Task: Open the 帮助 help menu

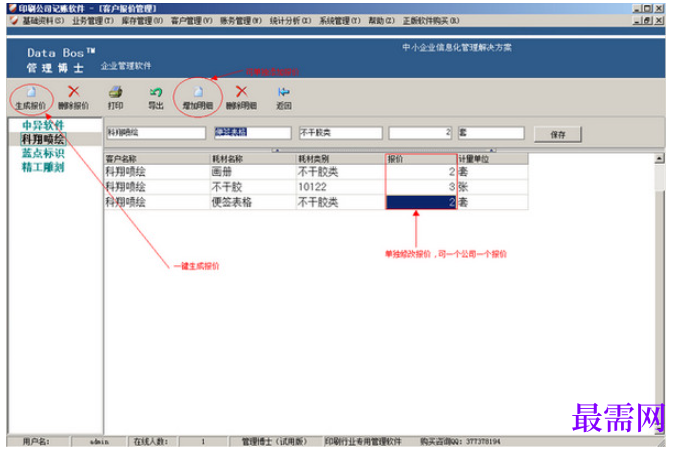Action: pyautogui.click(x=382, y=21)
